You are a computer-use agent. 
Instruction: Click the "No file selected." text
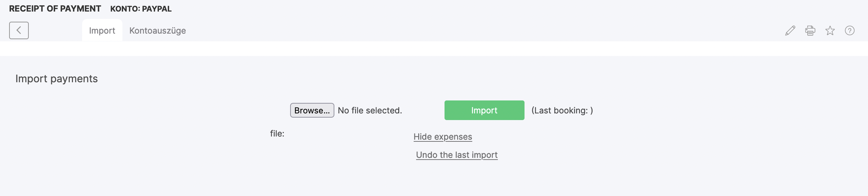[x=370, y=111]
